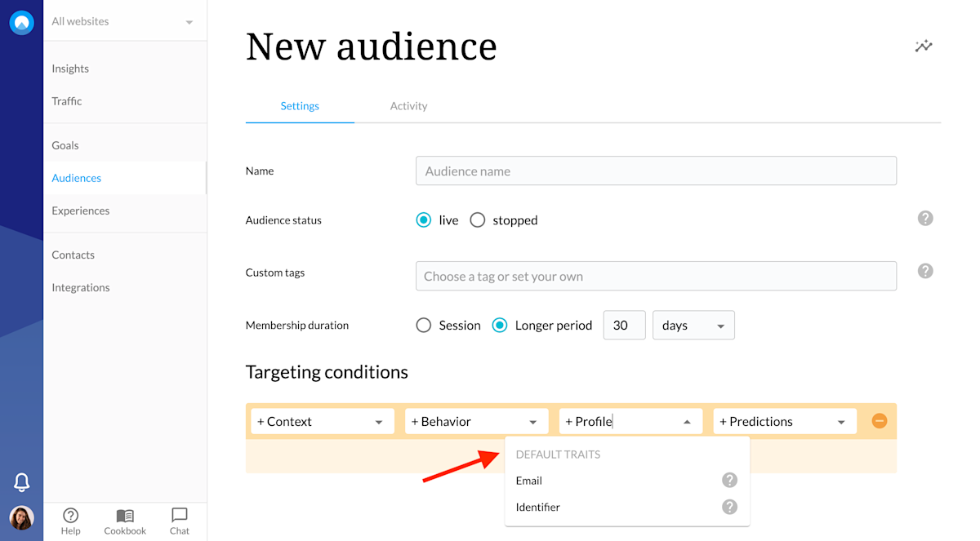Go to Goals in the sidebar
Viewport: 980px width, 541px height.
pos(65,145)
